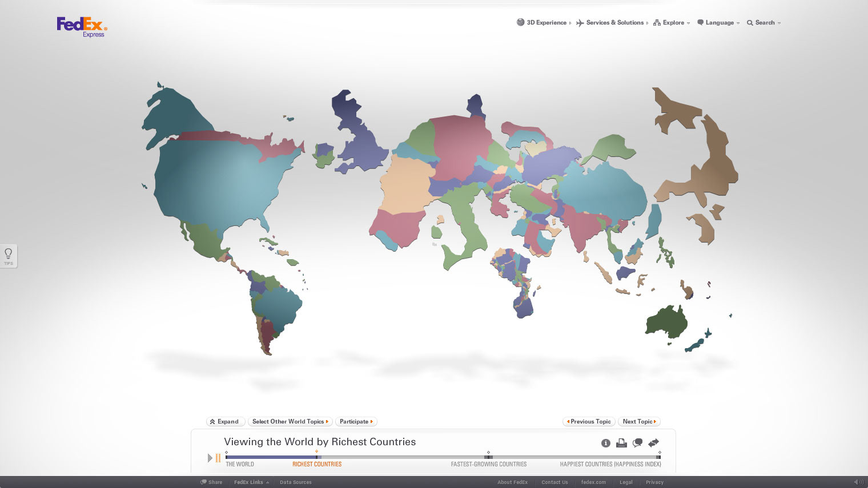868x488 pixels.
Task: Visit fedex.com footer link
Action: point(593,482)
